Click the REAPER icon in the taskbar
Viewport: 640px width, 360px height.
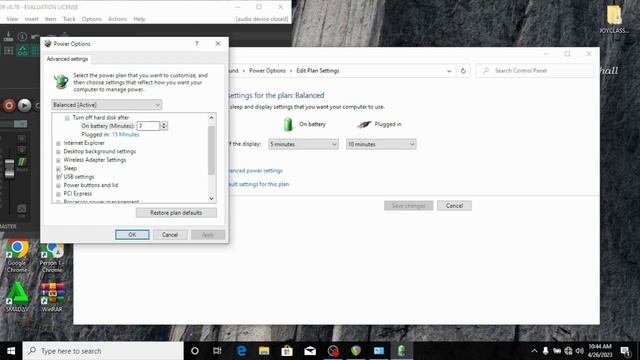333,351
